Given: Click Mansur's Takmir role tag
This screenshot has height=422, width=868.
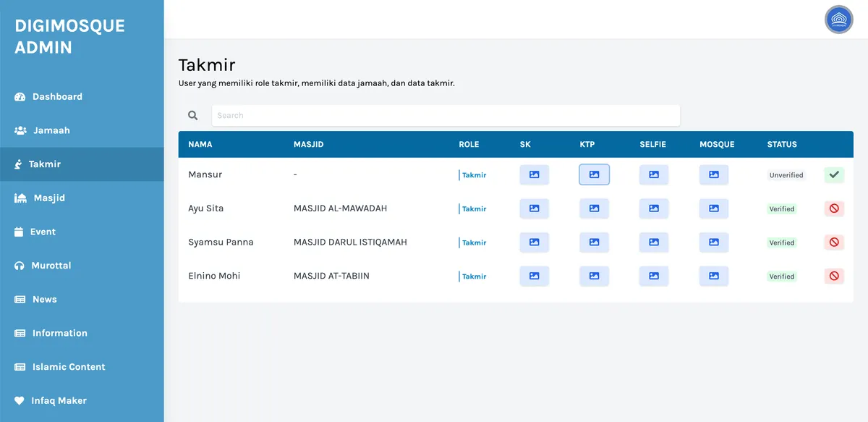Looking at the screenshot, I should click(x=473, y=175).
